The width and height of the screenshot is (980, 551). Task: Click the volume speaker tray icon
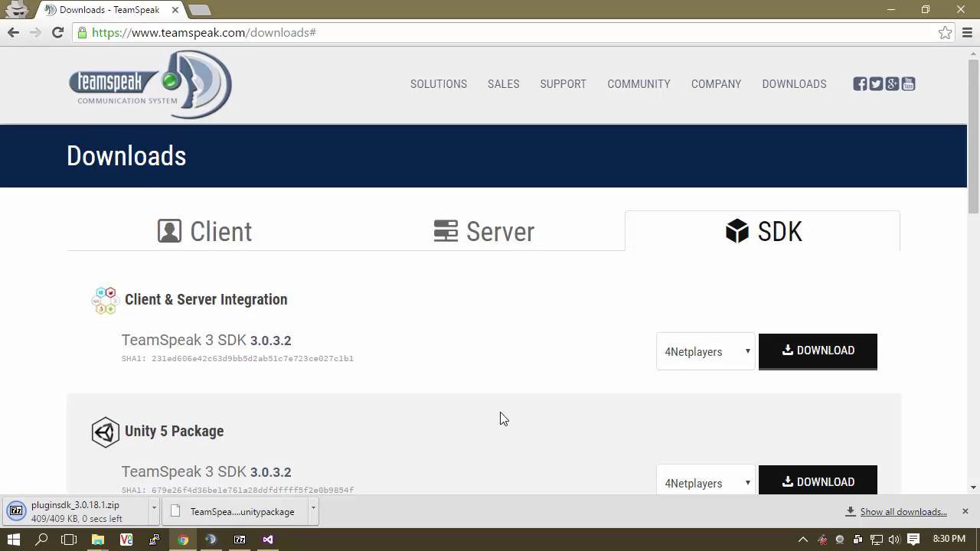point(894,540)
